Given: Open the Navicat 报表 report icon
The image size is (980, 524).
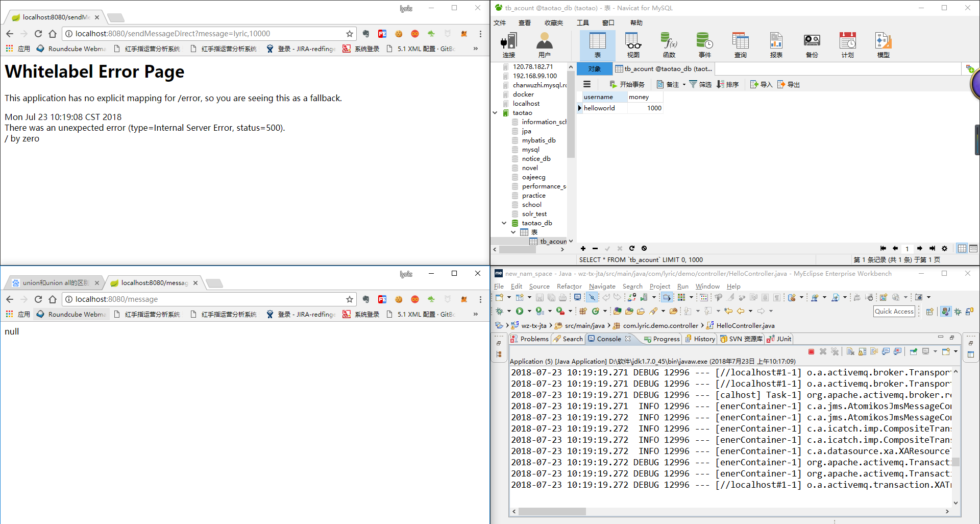Looking at the screenshot, I should click(776, 45).
